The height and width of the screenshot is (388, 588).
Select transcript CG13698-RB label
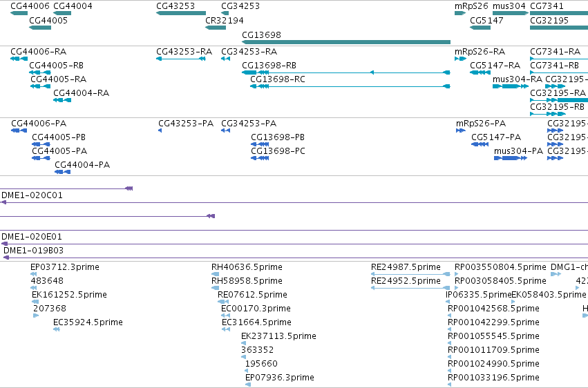(269, 66)
